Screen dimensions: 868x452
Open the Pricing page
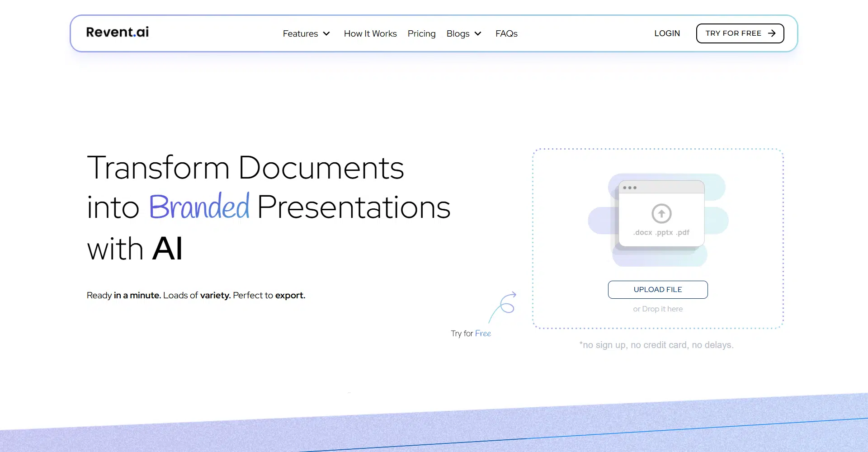[x=421, y=34]
